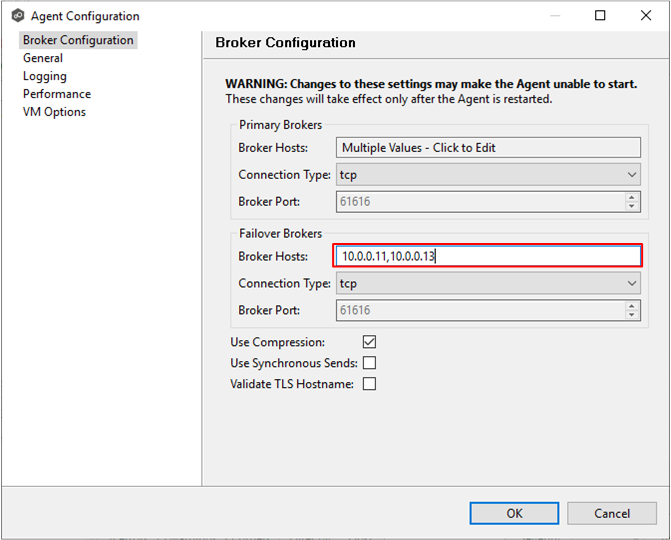Confirm changes with the OK button
This screenshot has width=671, height=540.
click(x=514, y=513)
